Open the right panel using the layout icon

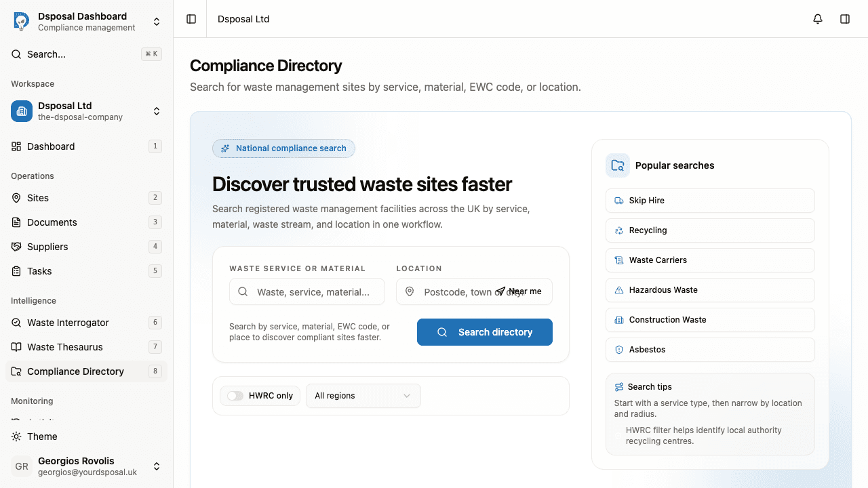(x=845, y=18)
